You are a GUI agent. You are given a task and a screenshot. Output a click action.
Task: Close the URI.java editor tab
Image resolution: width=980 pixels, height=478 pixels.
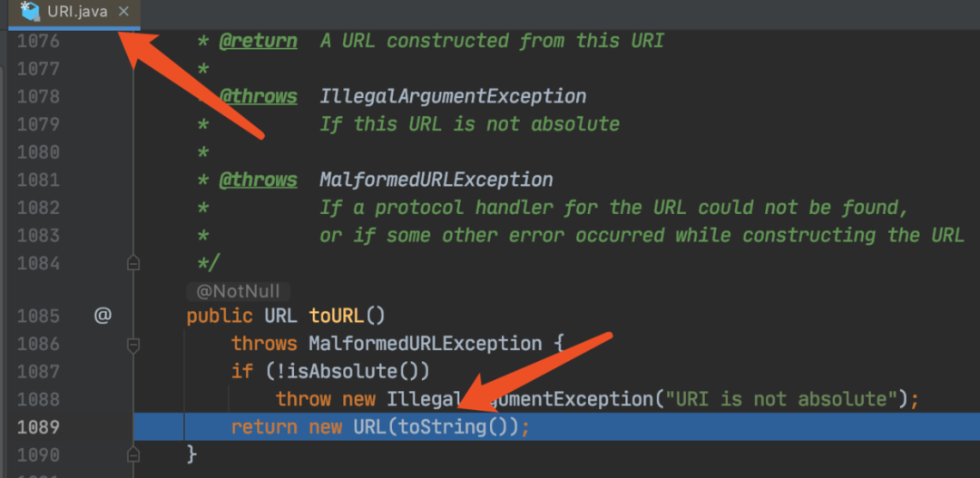click(x=124, y=12)
